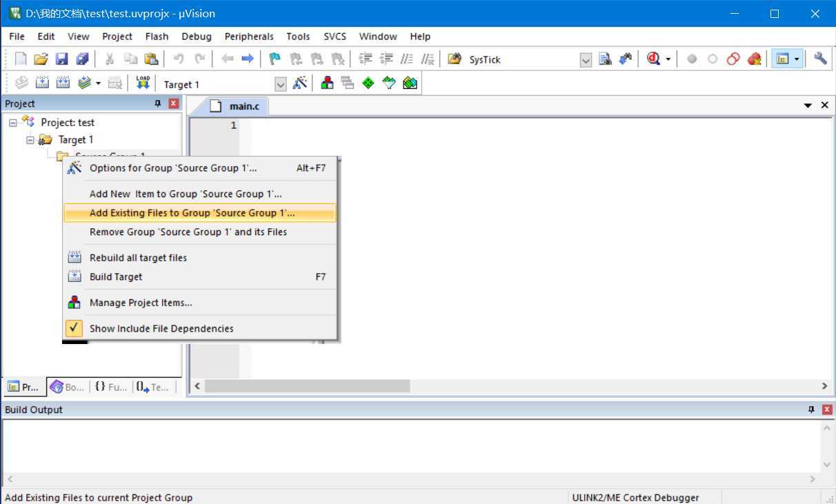Create a new file with toolbar icon
Screen dimensions: 836x504
pyautogui.click(x=21, y=59)
